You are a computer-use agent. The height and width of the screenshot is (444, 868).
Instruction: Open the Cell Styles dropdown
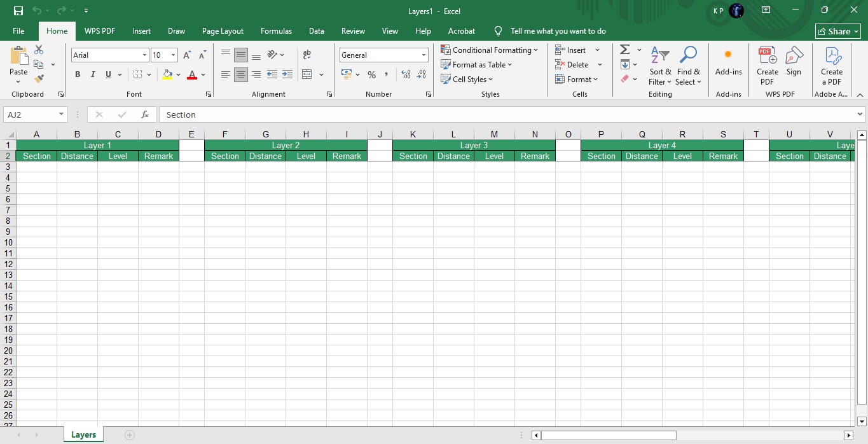coord(467,80)
